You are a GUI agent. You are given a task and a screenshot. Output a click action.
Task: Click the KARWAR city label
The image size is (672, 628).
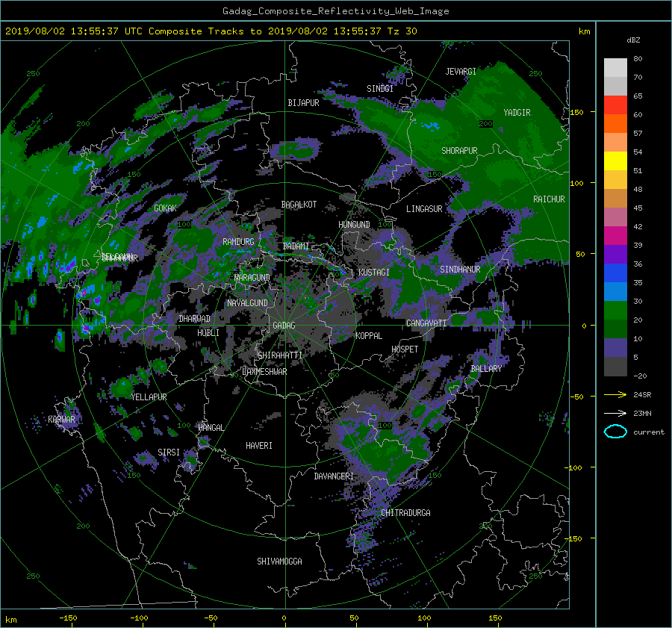click(x=61, y=420)
